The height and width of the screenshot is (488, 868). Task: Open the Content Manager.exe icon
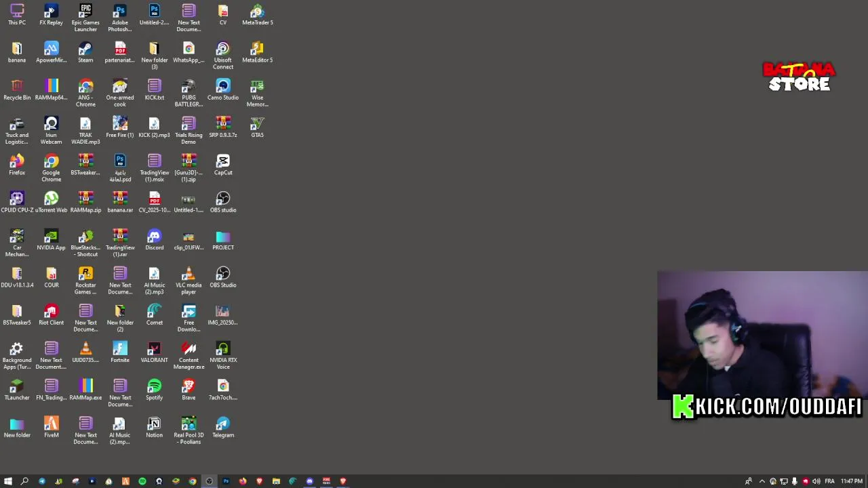point(189,356)
